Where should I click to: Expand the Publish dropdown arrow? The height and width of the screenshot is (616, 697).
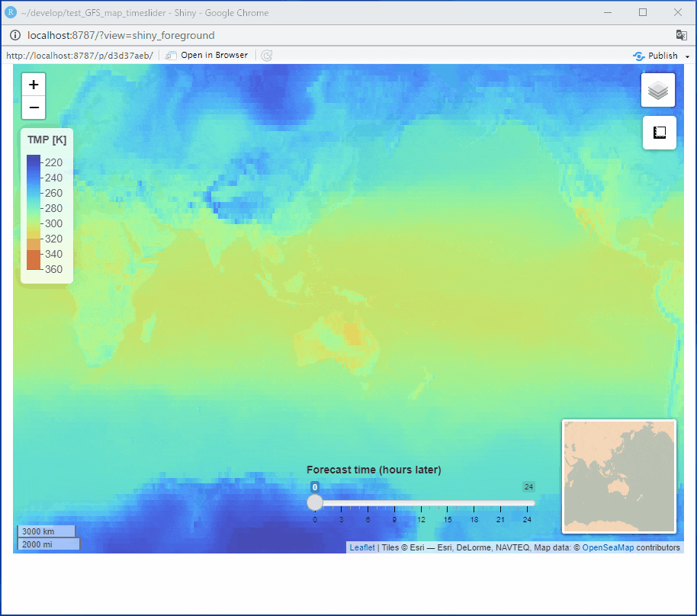[687, 56]
